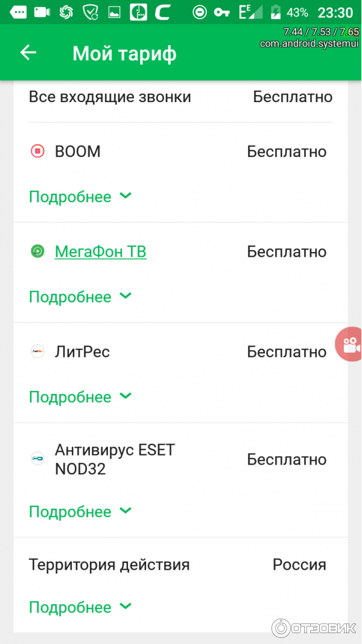Go back using the arrow in the header
Image resolution: width=362 pixels, height=644 pixels.
(28, 53)
